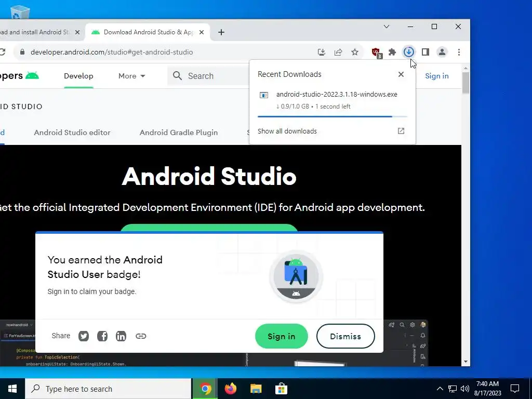Image resolution: width=532 pixels, height=399 pixels.
Task: Open the Android Gradle Plugin tab
Action: pyautogui.click(x=179, y=132)
